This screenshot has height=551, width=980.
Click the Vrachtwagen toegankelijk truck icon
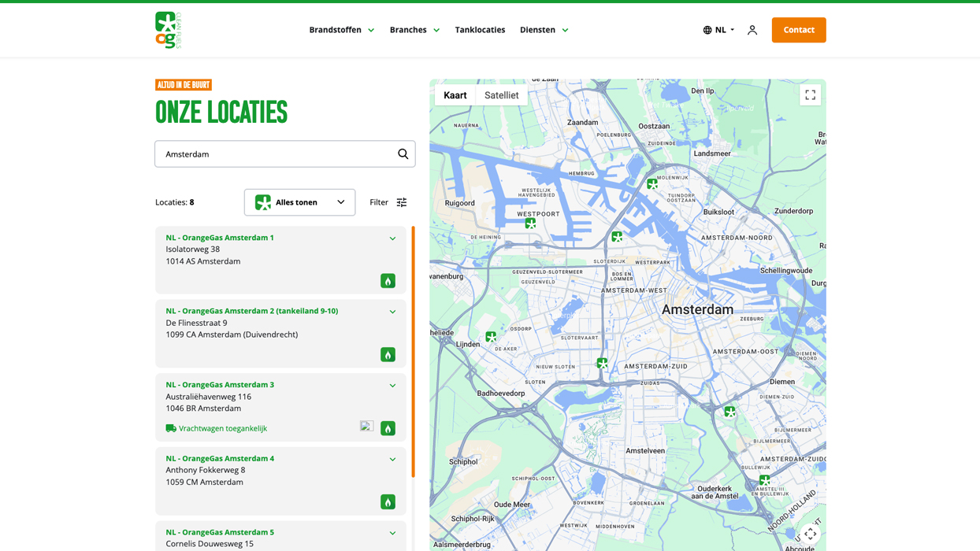click(x=171, y=428)
